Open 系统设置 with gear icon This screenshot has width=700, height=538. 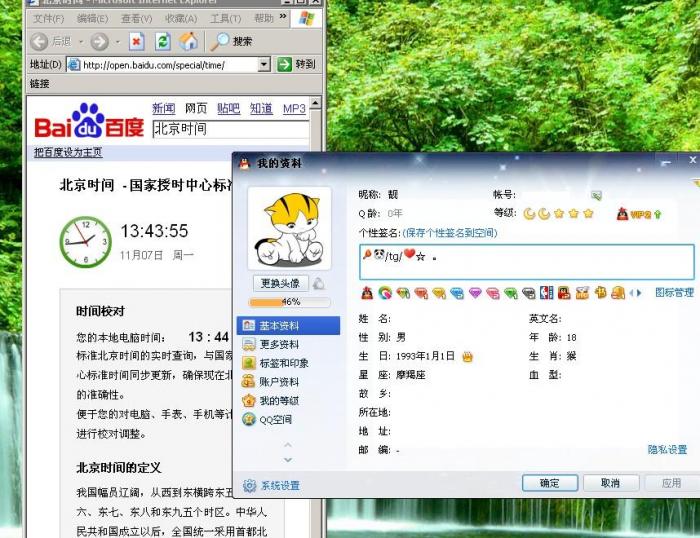[271, 485]
